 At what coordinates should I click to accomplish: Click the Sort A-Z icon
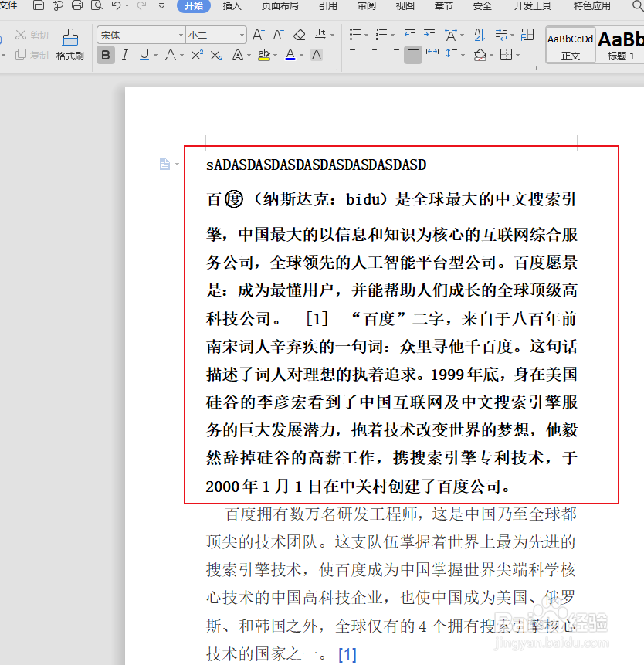point(479,35)
